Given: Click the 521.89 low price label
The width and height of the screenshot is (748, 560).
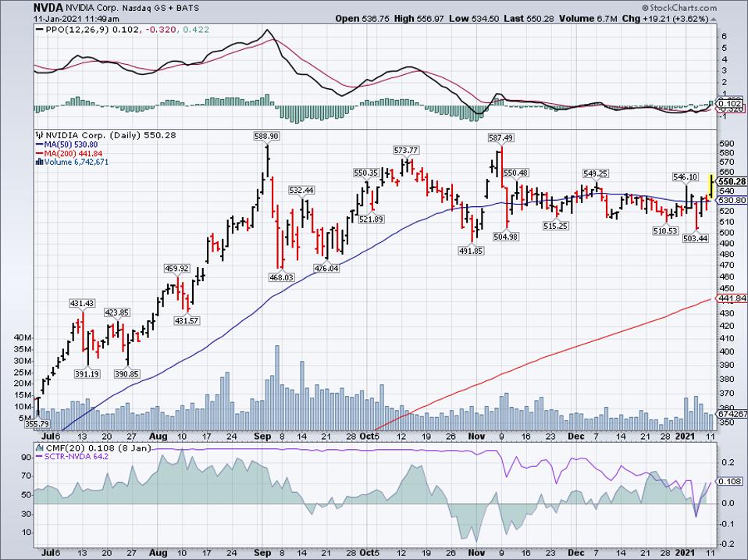Looking at the screenshot, I should point(371,219).
